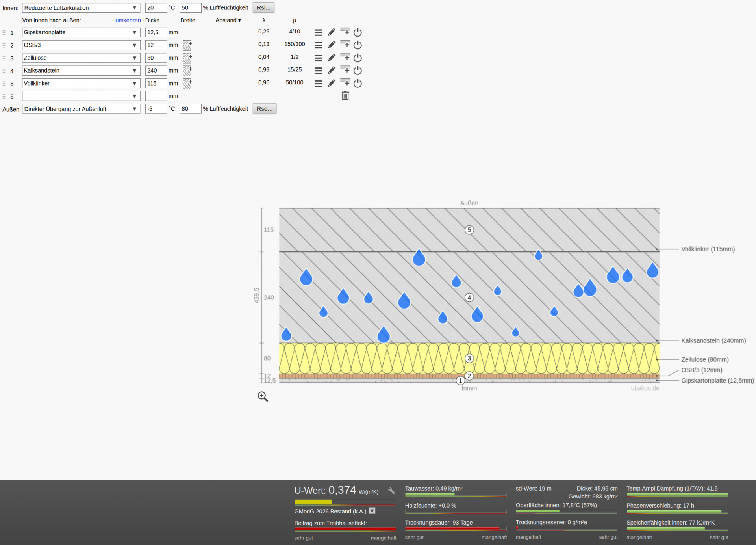Open Vollklinker material dropdown
Viewport: 756px width, 545px height.
(81, 83)
